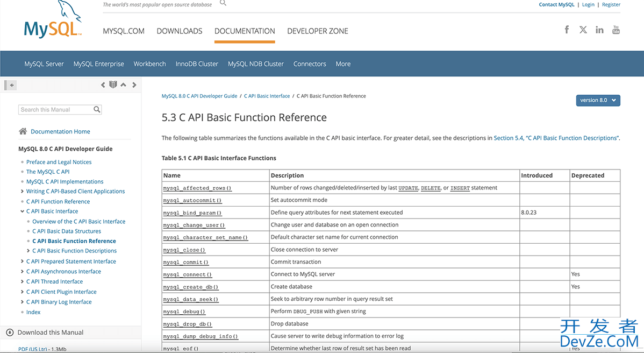The image size is (644, 353).
Task: Click the magnifier search icon in header
Action: (x=223, y=3)
